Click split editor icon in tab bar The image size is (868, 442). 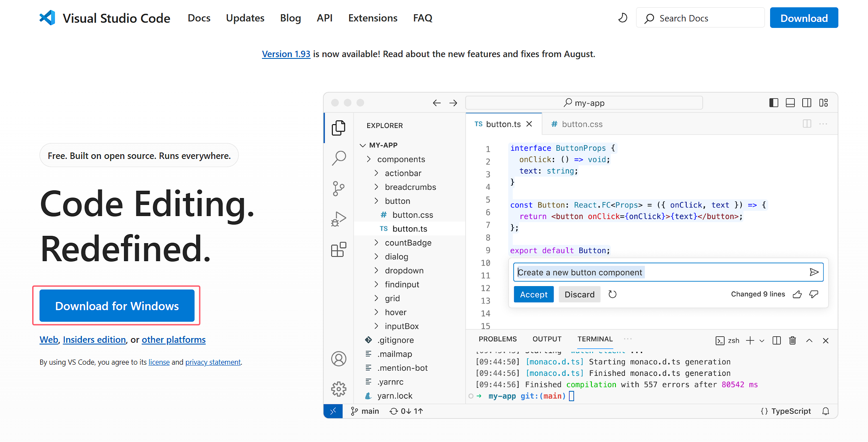[x=807, y=124]
